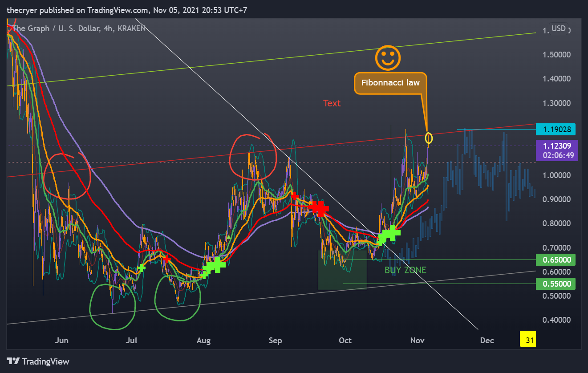The height and width of the screenshot is (373, 588).
Task: Click the 0.70000 price axis value
Action: 556,247
